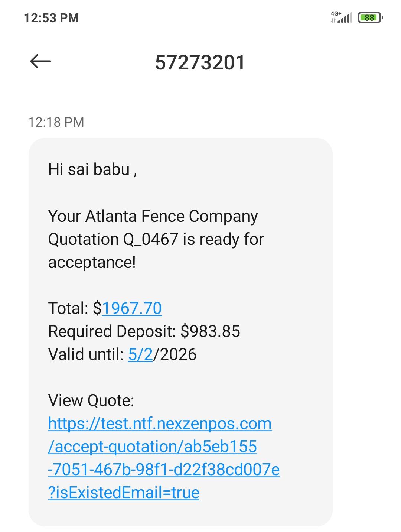Viewport: 401px width, 532px height.
Task: Tap the 12:53 PM status clock
Action: tap(51, 18)
